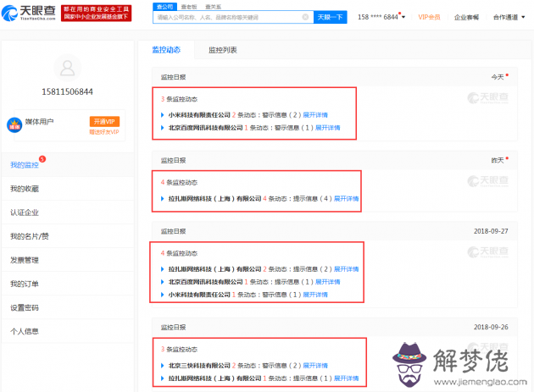Click the 媒体用户 label
The image size is (534, 392).
[39, 122]
